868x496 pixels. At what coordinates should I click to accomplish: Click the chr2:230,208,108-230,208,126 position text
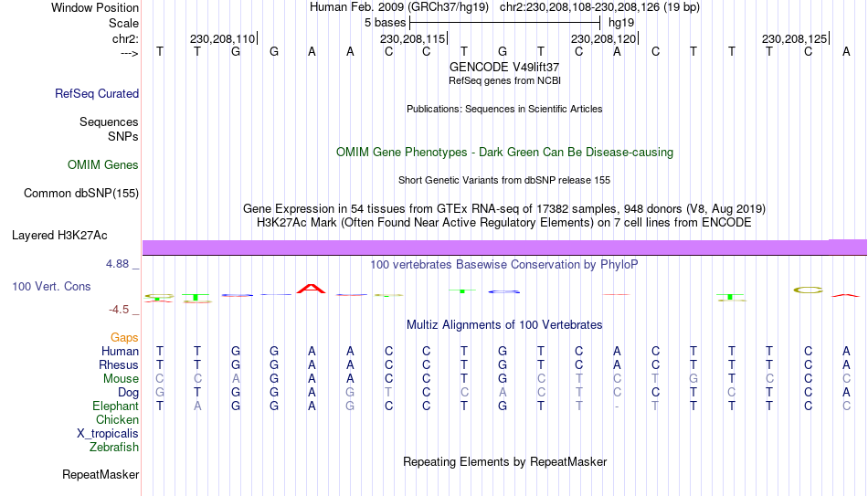[x=599, y=7]
